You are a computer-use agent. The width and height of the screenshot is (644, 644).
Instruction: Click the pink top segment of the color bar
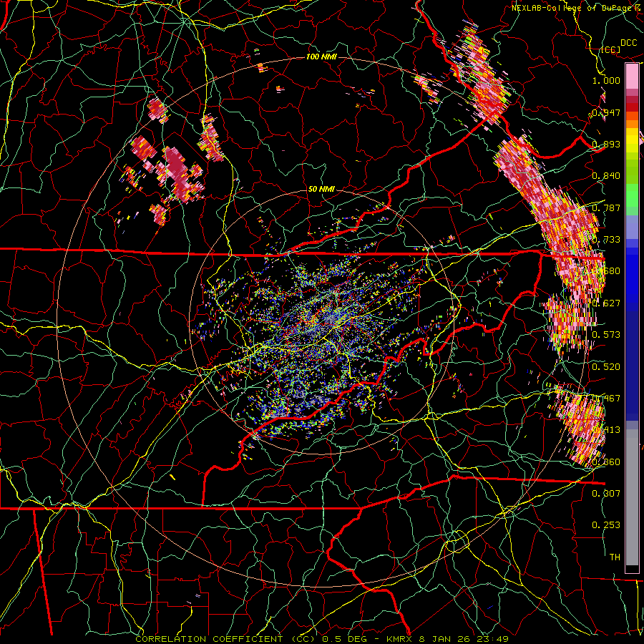pyautogui.click(x=632, y=76)
